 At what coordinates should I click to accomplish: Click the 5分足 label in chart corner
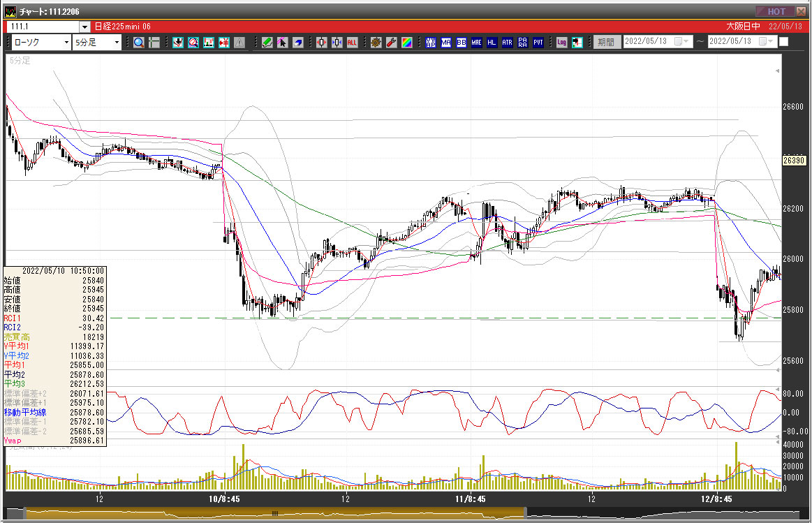20,61
